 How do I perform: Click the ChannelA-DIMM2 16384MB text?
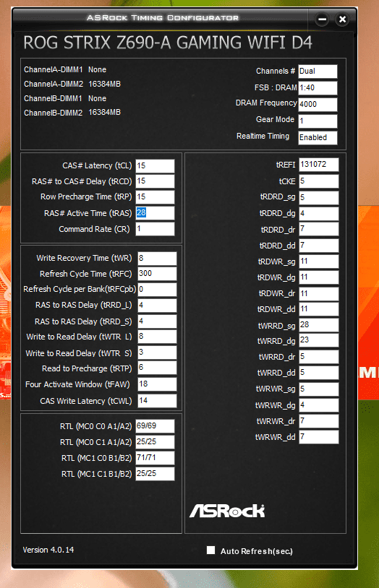[x=72, y=84]
